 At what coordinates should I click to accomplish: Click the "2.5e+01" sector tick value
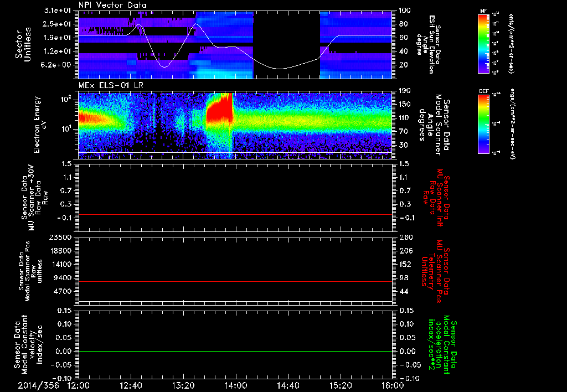click(x=58, y=24)
